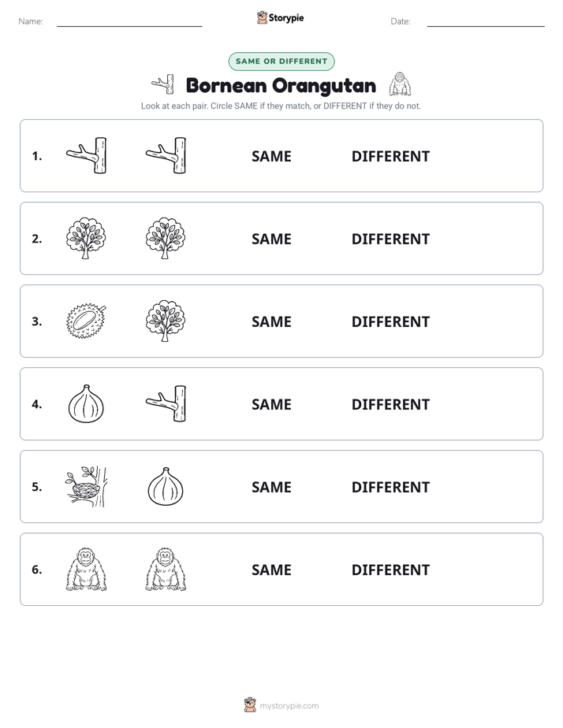Image resolution: width=563 pixels, height=728 pixels.
Task: Click the Bornean Orangutan title
Action: click(x=281, y=86)
